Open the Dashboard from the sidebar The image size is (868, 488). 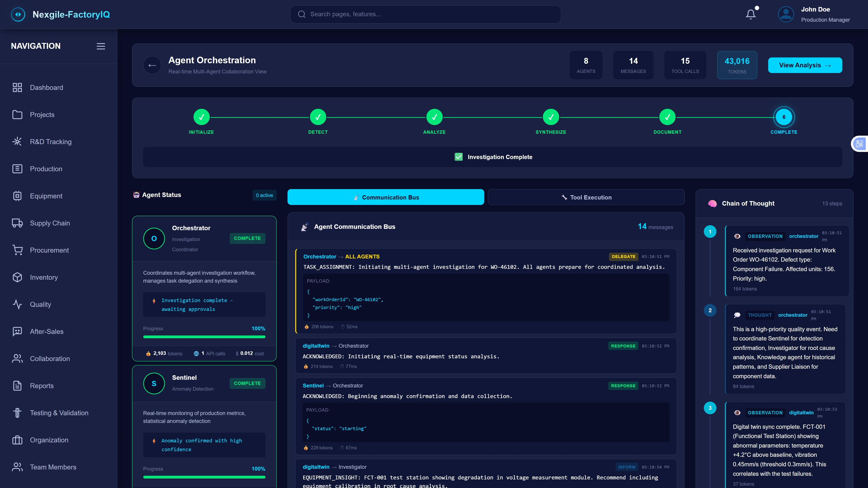coord(46,87)
